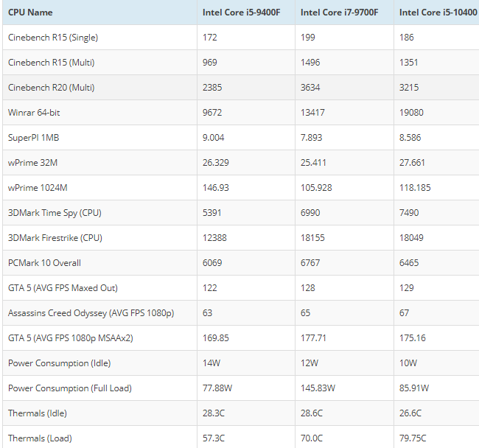Click the PCMark 10 Overall label

(x=44, y=263)
